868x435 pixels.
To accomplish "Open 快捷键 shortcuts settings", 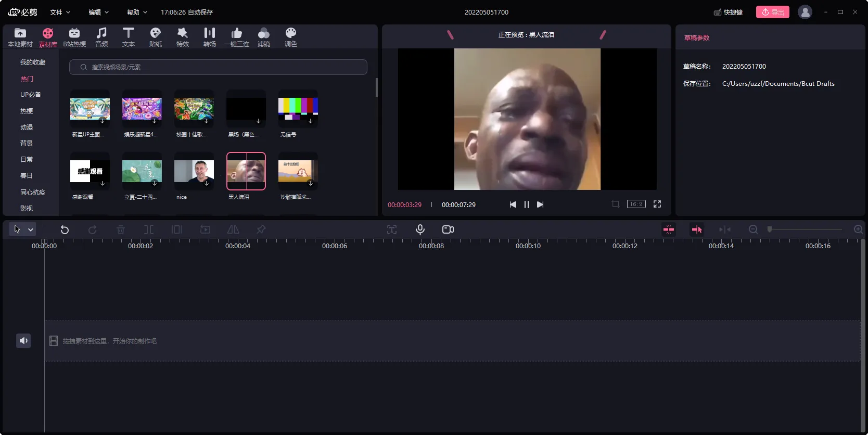I will pyautogui.click(x=728, y=12).
